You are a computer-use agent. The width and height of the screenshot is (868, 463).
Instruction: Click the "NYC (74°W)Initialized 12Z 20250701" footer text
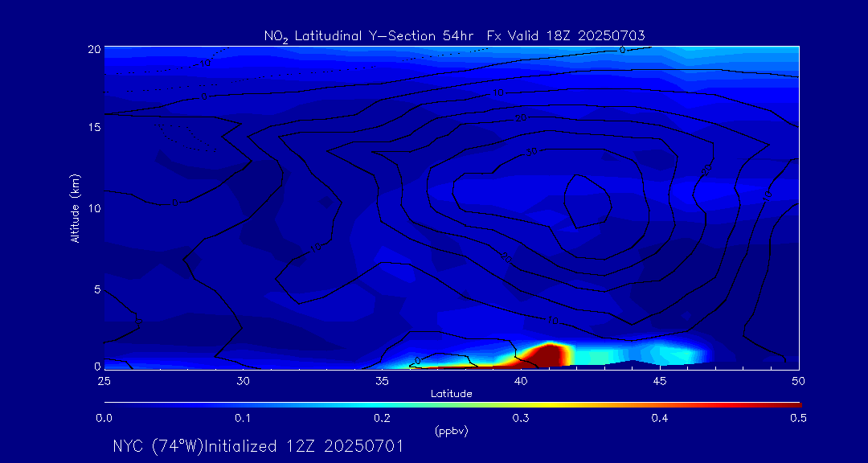click(x=257, y=446)
